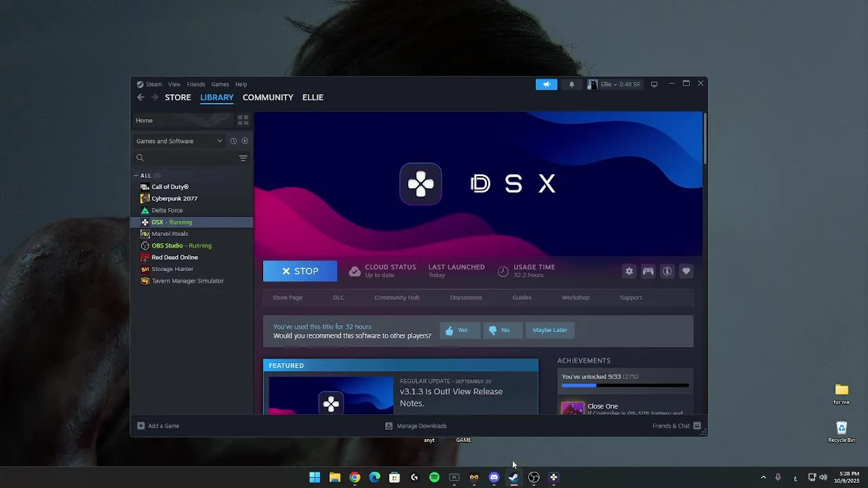Click Add a Game
Viewport: 868px width, 488px height.
pos(158,426)
